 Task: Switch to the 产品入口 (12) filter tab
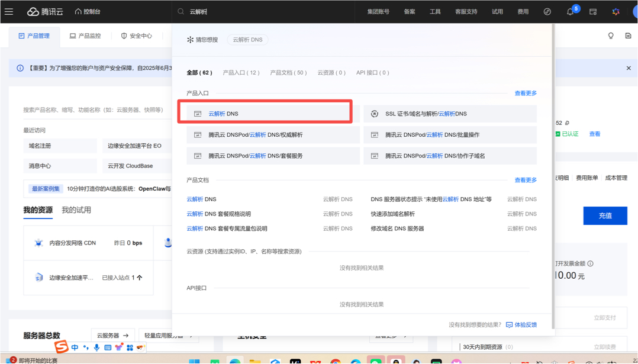coord(241,73)
